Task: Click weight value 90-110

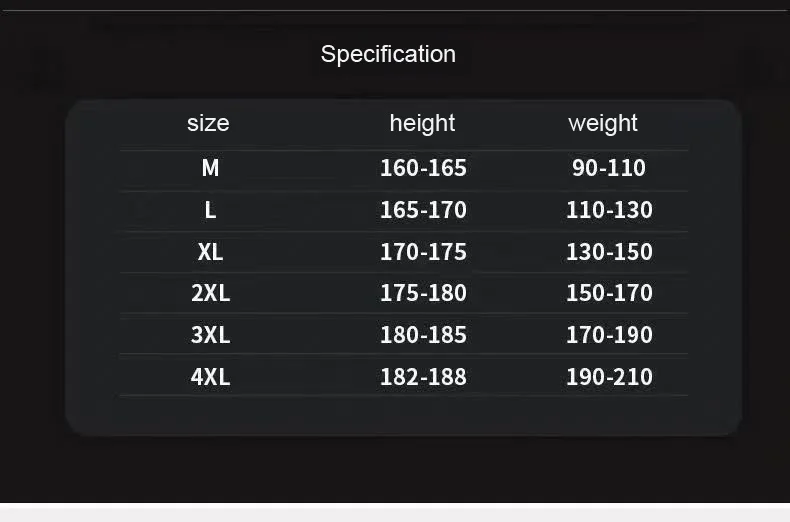Action: pyautogui.click(x=609, y=168)
